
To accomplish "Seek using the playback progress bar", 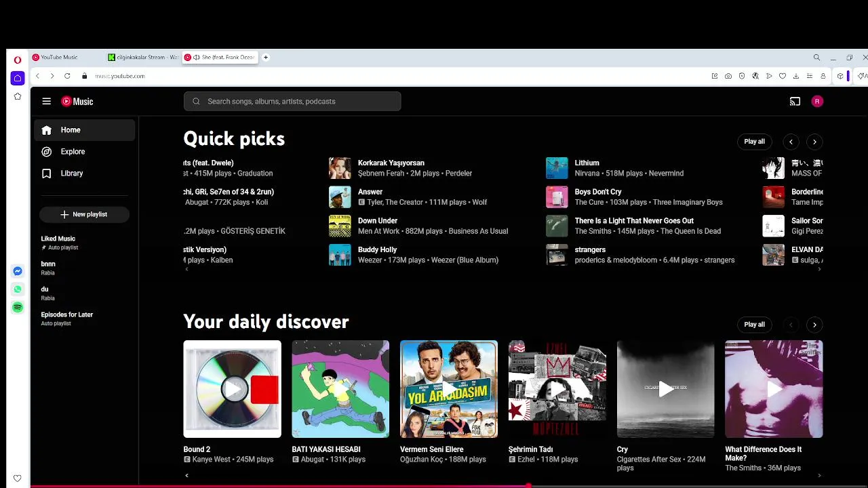I will (449, 486).
